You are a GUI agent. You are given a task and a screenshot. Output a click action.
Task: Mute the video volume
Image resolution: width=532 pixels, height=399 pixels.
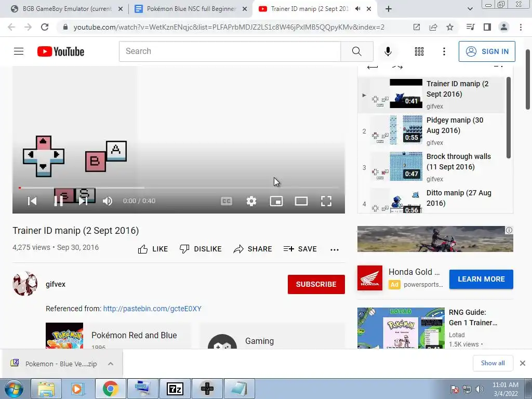tap(108, 201)
